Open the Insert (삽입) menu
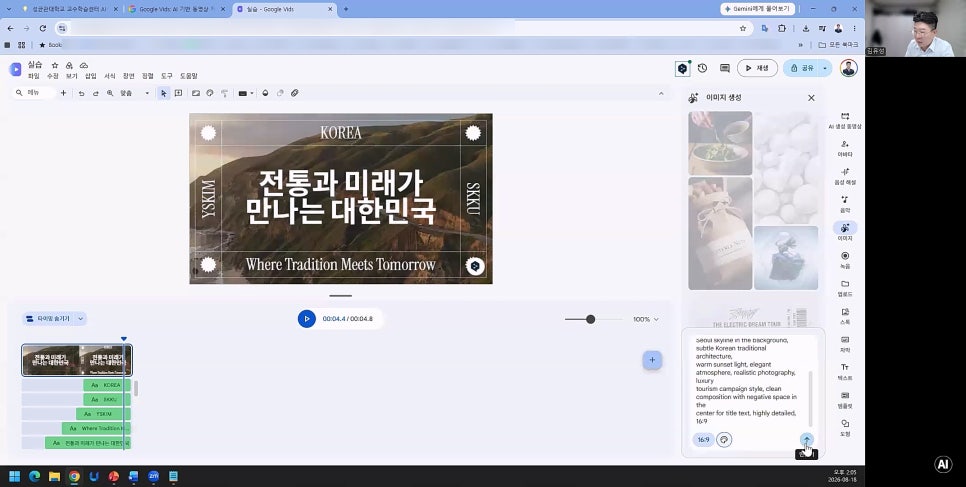966x487 pixels. point(91,76)
